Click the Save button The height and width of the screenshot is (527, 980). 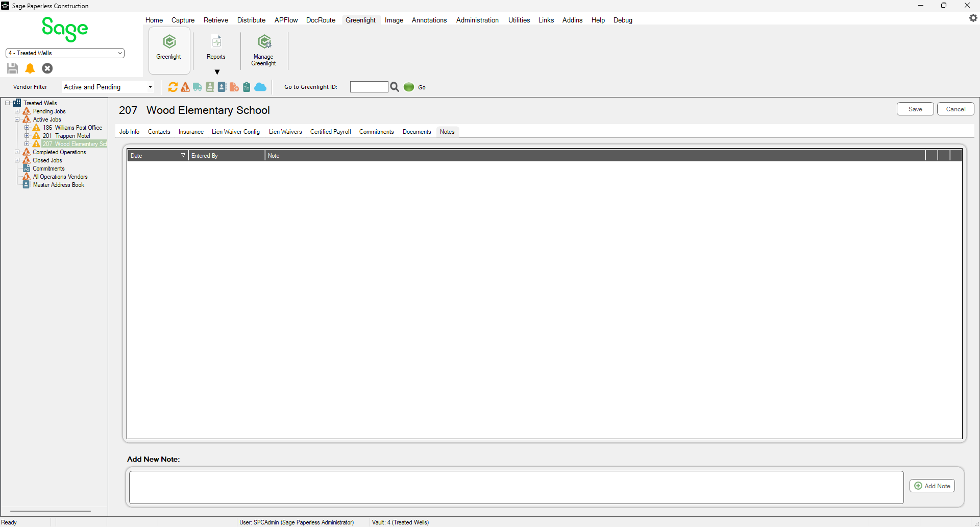pyautogui.click(x=915, y=109)
